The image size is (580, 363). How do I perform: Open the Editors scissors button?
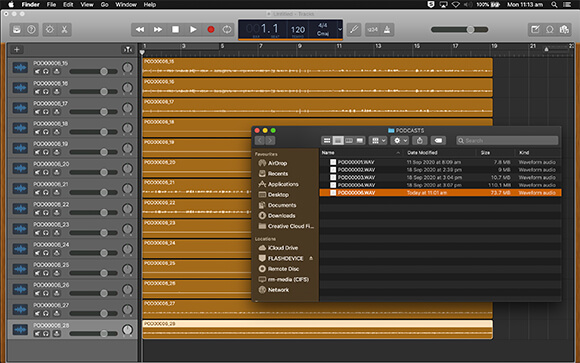tap(64, 30)
